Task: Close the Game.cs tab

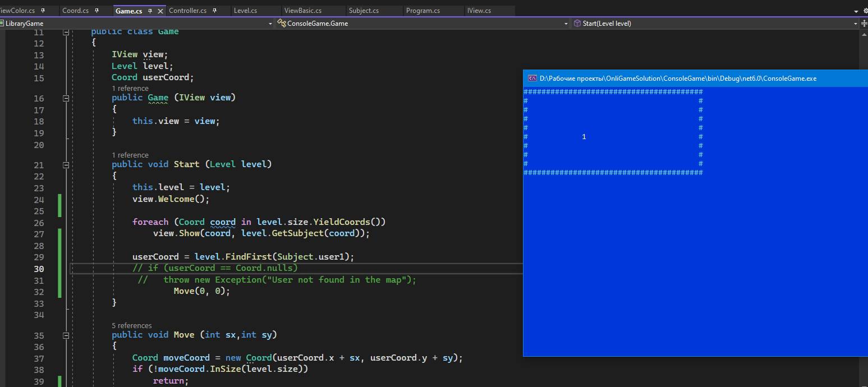Action: pos(160,11)
